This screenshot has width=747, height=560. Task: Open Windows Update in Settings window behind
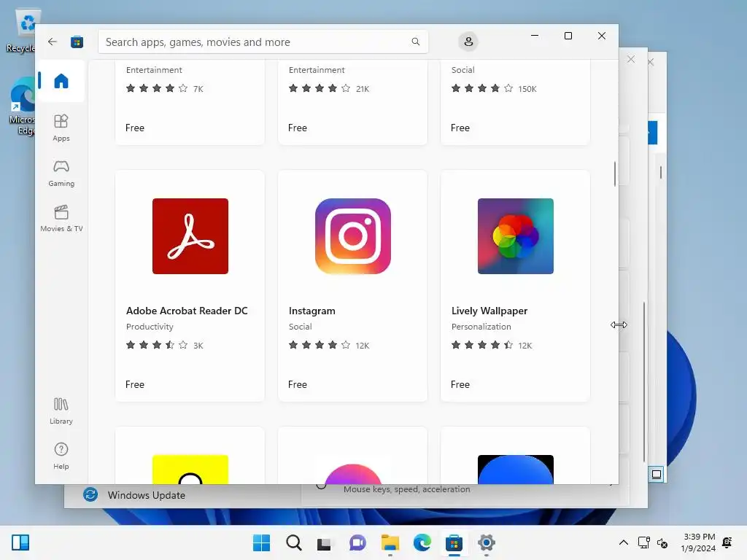pyautogui.click(x=134, y=495)
